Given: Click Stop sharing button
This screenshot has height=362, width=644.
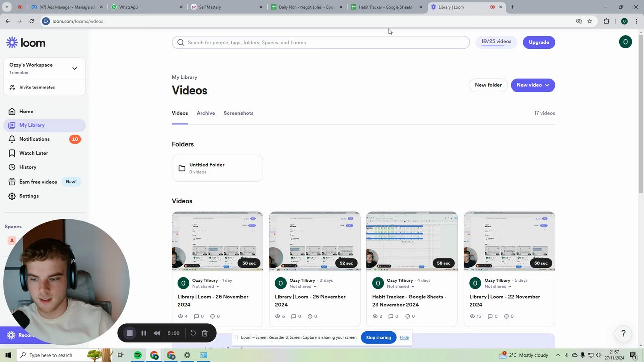Looking at the screenshot, I should point(378,337).
